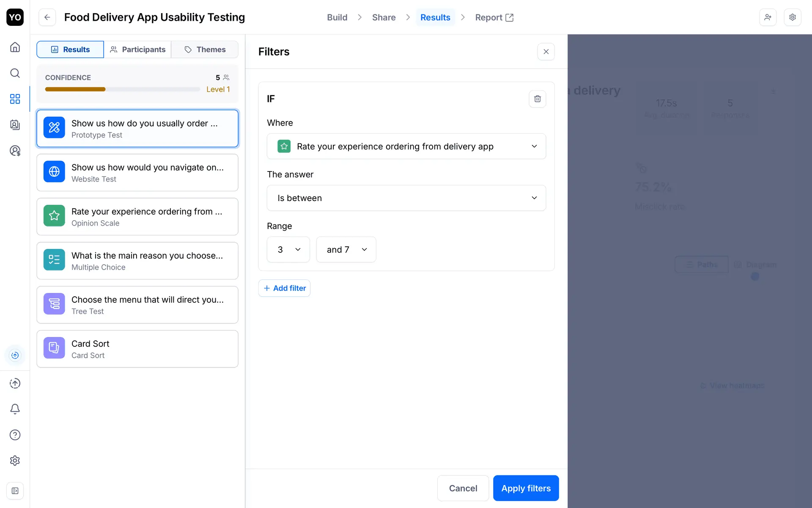The width and height of the screenshot is (812, 508).
Task: Click the Confidence level progress bar
Action: [x=122, y=89]
